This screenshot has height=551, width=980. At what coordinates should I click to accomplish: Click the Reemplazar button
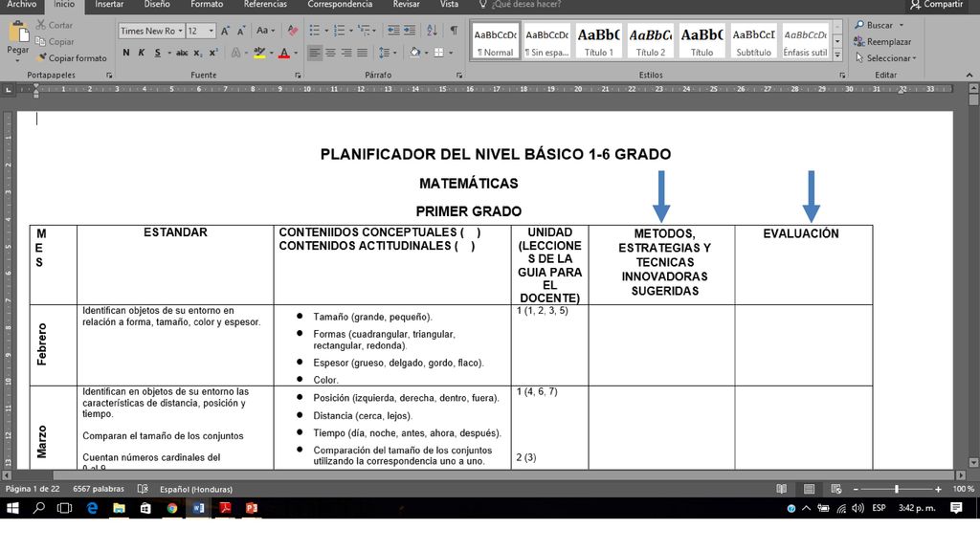pos(882,42)
